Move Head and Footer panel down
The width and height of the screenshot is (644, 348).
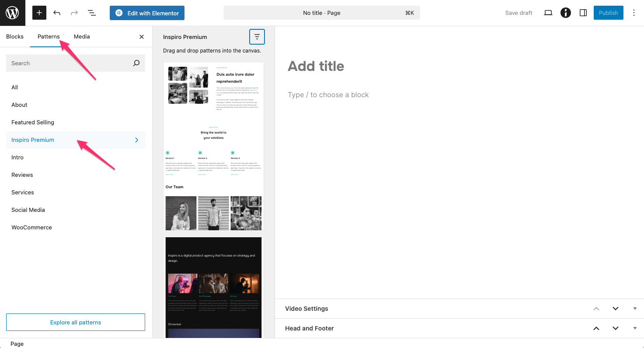[616, 328]
